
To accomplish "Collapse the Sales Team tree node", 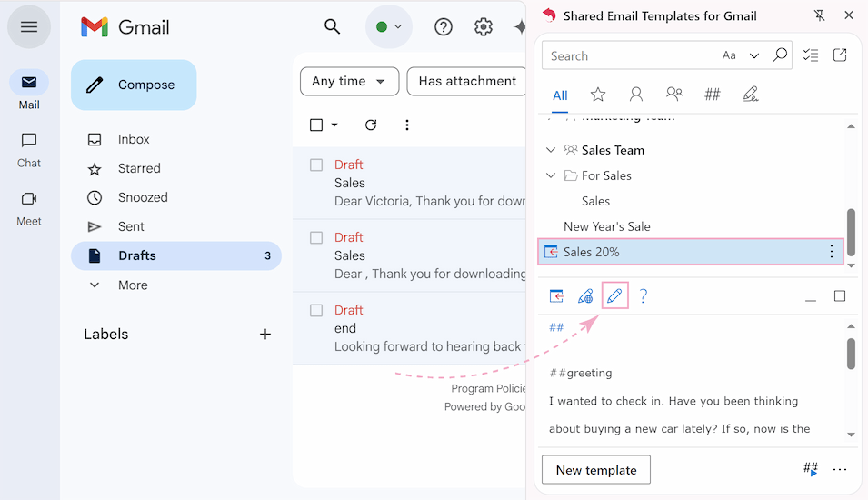I will [x=551, y=150].
